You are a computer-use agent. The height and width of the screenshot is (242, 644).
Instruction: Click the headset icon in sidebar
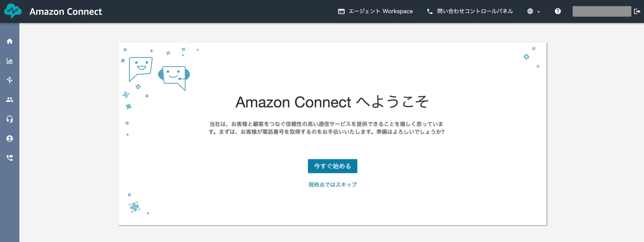[x=10, y=119]
